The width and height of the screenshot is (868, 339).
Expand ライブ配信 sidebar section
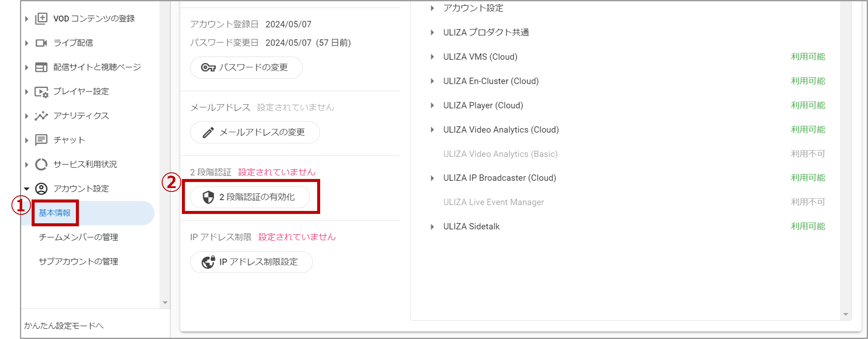click(27, 43)
